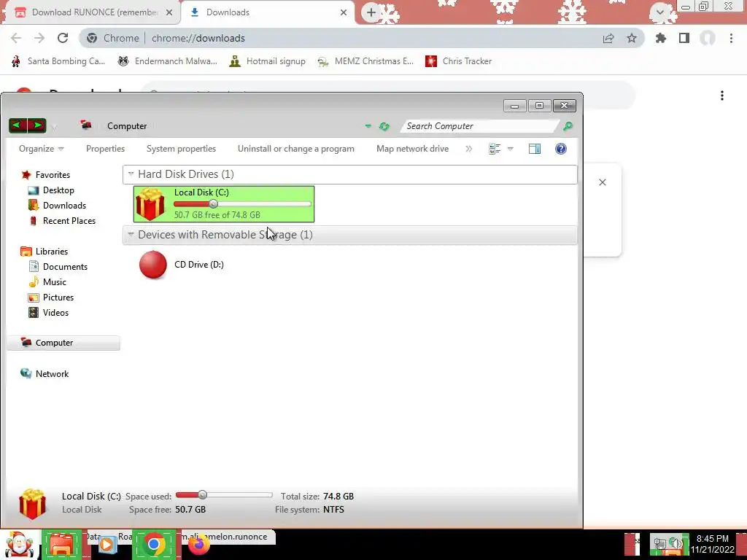Click Chrome back arrow

click(16, 38)
